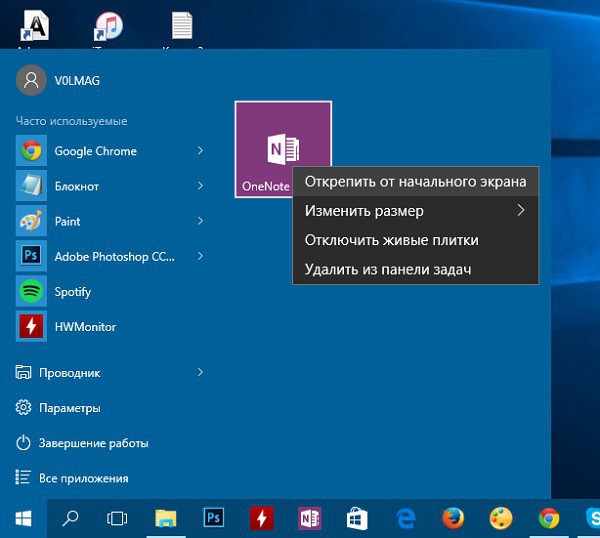600x538 pixels.
Task: Click the Windows Start button
Action: pos(23,519)
